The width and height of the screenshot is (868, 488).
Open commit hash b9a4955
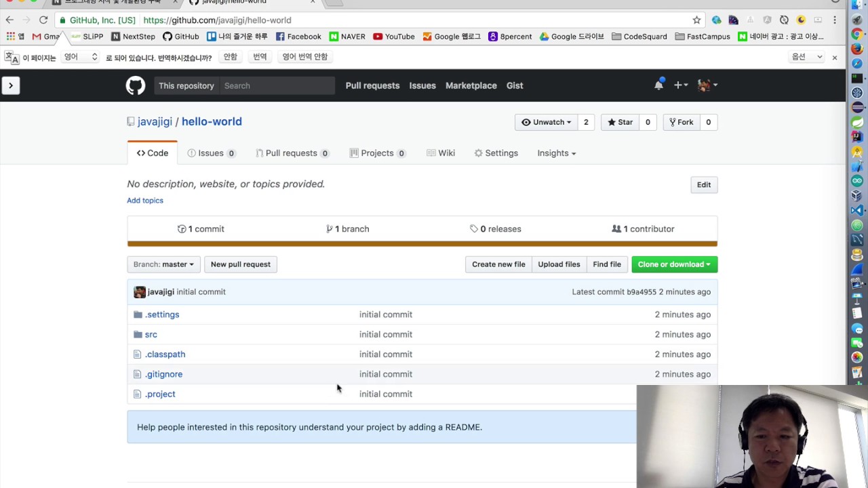[x=642, y=292]
